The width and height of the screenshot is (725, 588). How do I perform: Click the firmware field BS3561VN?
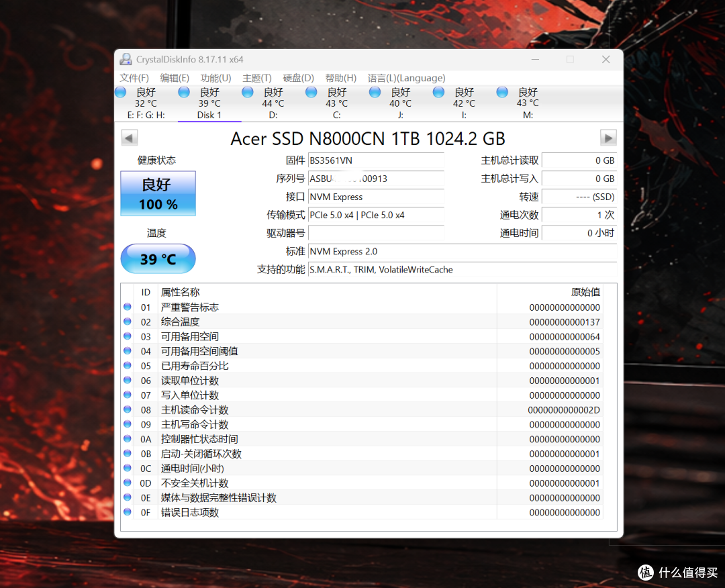pos(376,160)
